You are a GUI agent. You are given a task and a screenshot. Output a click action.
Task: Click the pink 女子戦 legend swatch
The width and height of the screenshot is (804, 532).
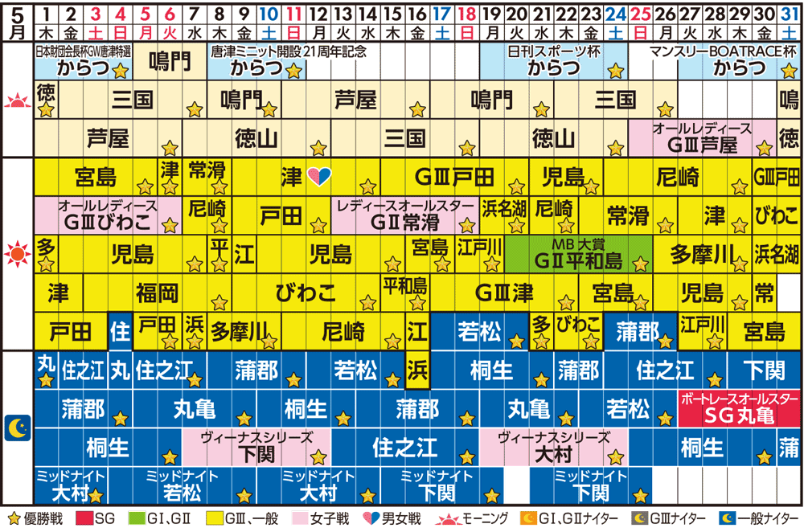click(x=300, y=518)
